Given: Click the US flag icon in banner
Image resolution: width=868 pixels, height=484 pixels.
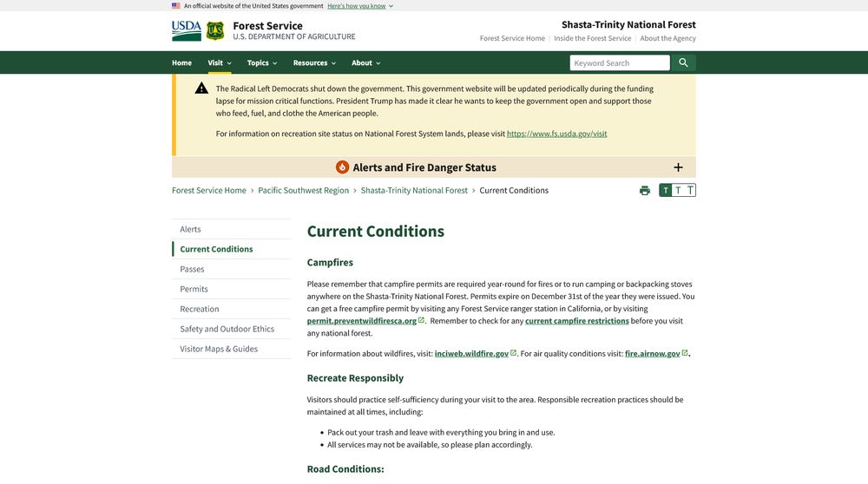Looking at the screenshot, I should pos(176,5).
